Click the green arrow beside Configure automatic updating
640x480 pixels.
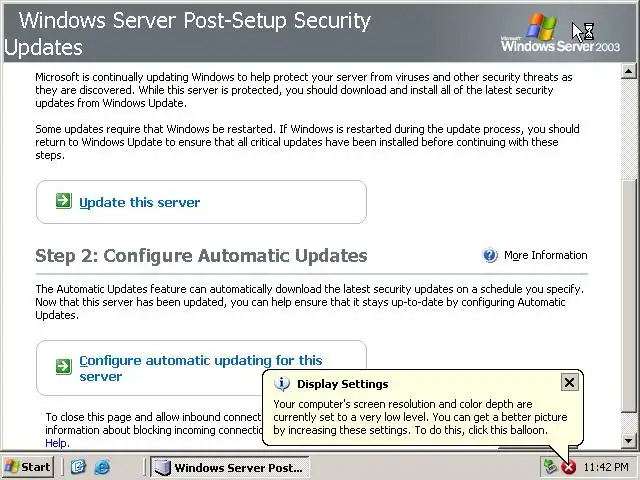pyautogui.click(x=63, y=368)
